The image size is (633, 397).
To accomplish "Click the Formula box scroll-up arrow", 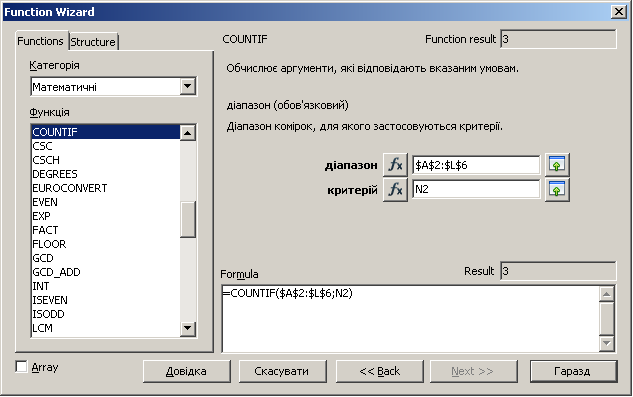I will tap(607, 294).
